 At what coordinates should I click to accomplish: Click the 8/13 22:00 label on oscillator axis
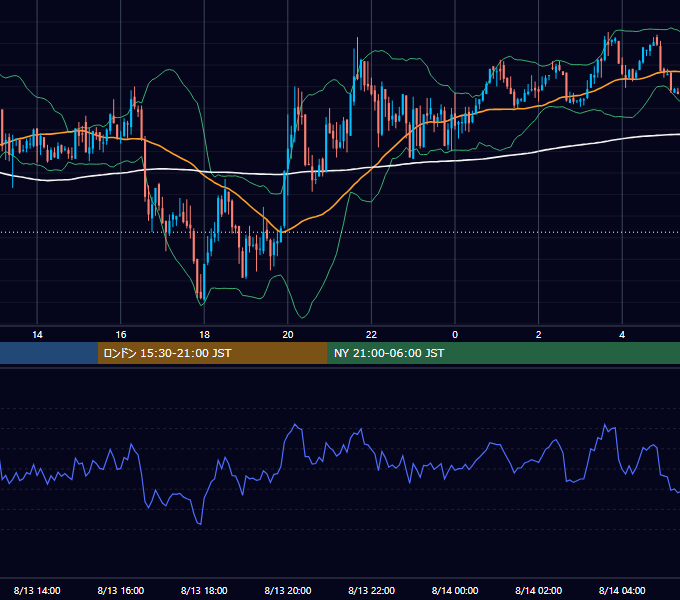[372, 590]
